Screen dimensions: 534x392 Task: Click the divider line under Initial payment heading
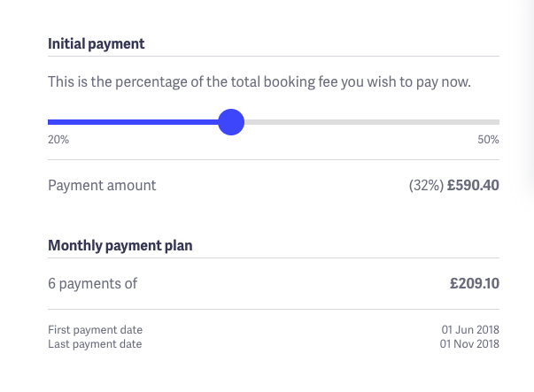tap(274, 57)
